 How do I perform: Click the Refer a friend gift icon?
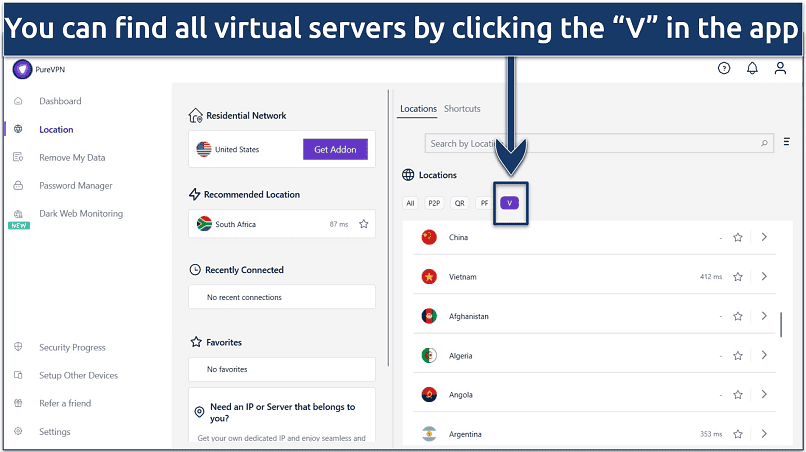pos(19,403)
